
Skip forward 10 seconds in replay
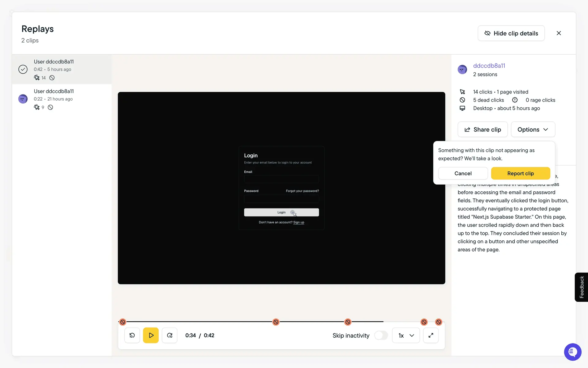tap(170, 335)
